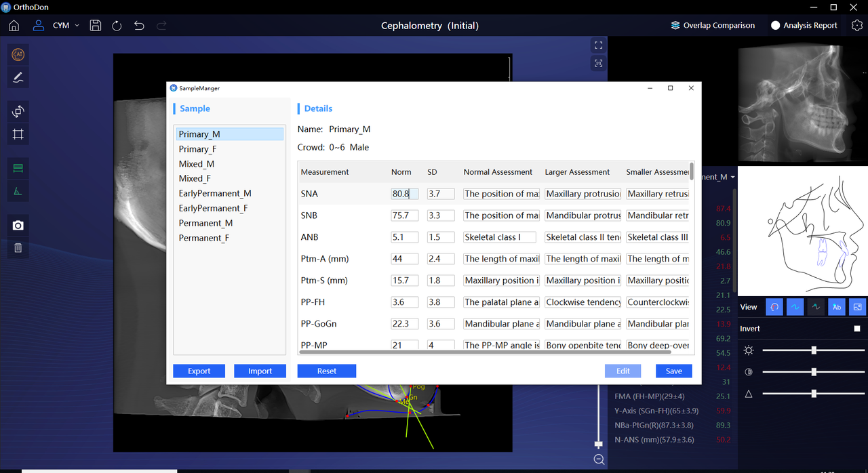
Task: Click the PP-FH Larger Assessment field
Action: pos(583,302)
